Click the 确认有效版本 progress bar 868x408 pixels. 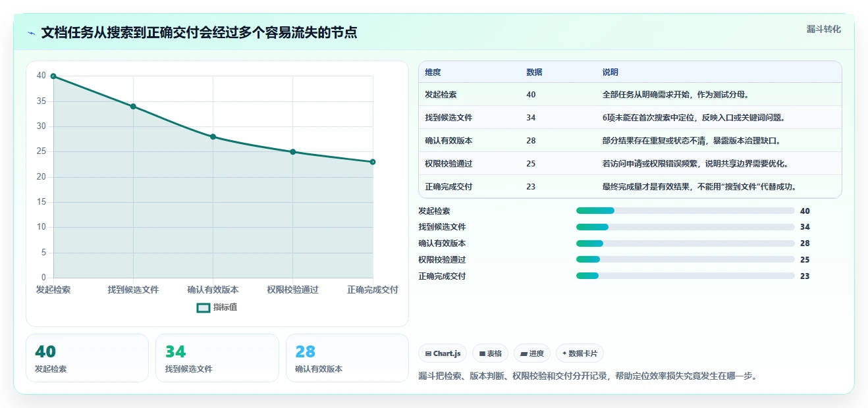coord(686,243)
